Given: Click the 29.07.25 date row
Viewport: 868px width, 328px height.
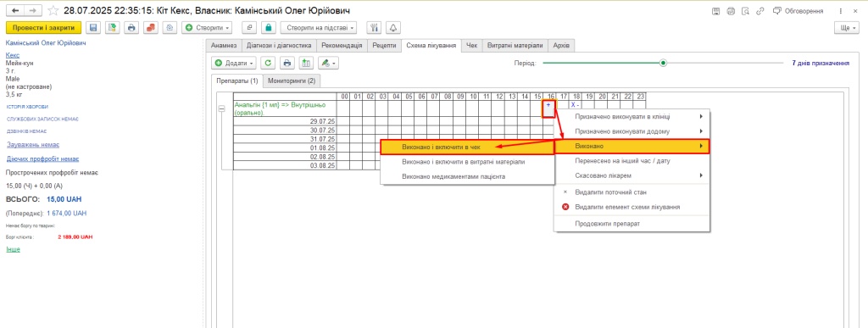Looking at the screenshot, I should (285, 121).
